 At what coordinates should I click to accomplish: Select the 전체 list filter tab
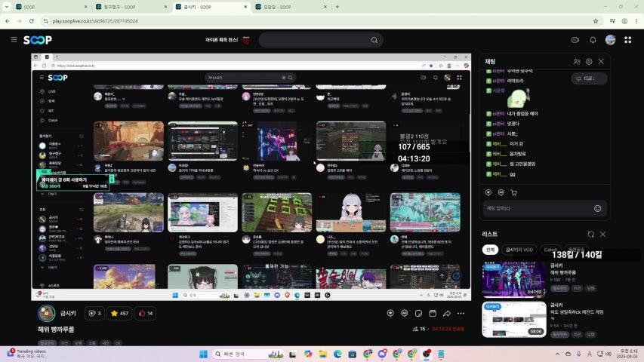pyautogui.click(x=491, y=250)
